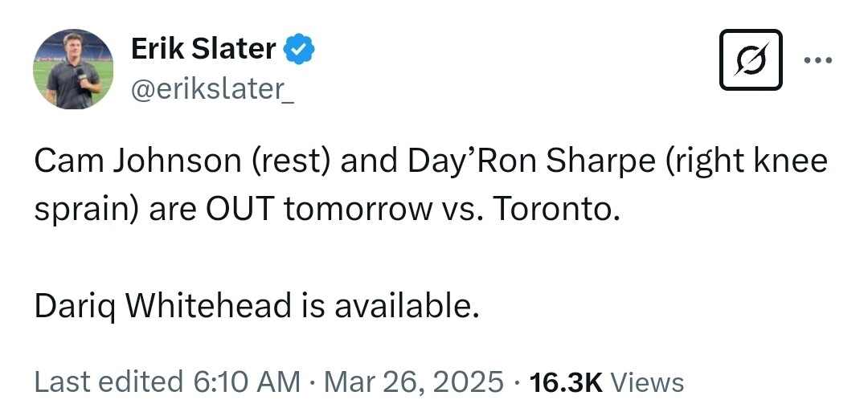Image resolution: width=868 pixels, height=416 pixels.
Task: Open the three-dot more options menu
Action: point(818,60)
